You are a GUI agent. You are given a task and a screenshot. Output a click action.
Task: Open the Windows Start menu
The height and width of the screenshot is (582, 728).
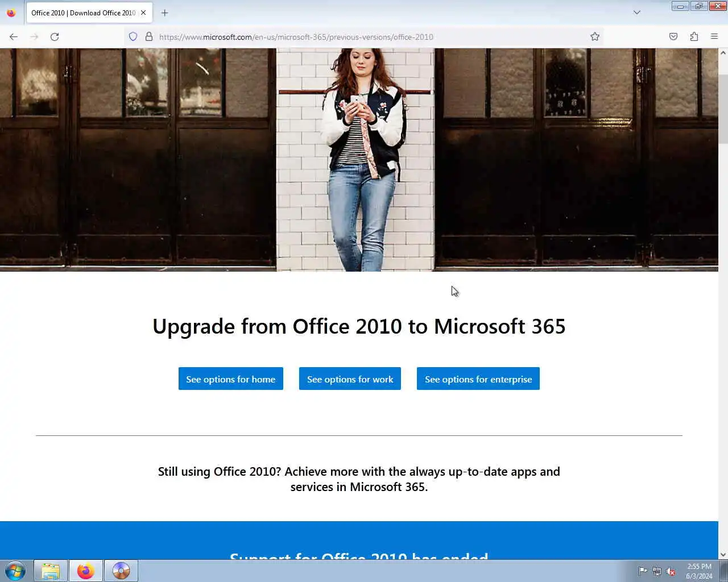point(15,571)
